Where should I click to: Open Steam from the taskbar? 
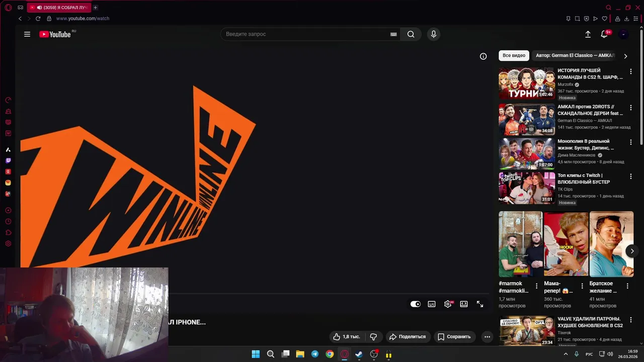click(x=359, y=354)
